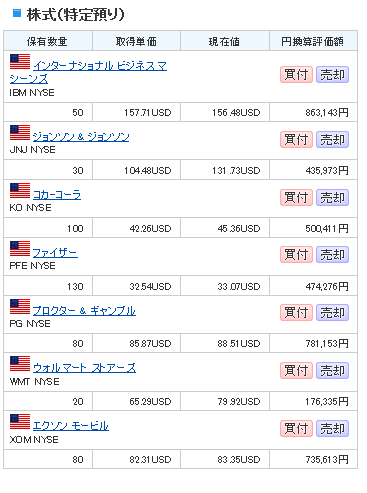The height and width of the screenshot is (493, 367).
Task: Click 買付 button for Pfizer
Action: 296,255
